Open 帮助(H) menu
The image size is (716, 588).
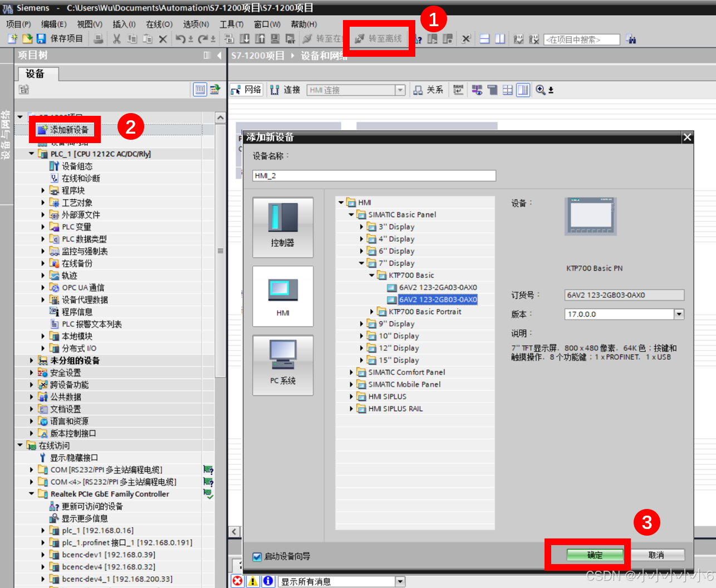304,24
